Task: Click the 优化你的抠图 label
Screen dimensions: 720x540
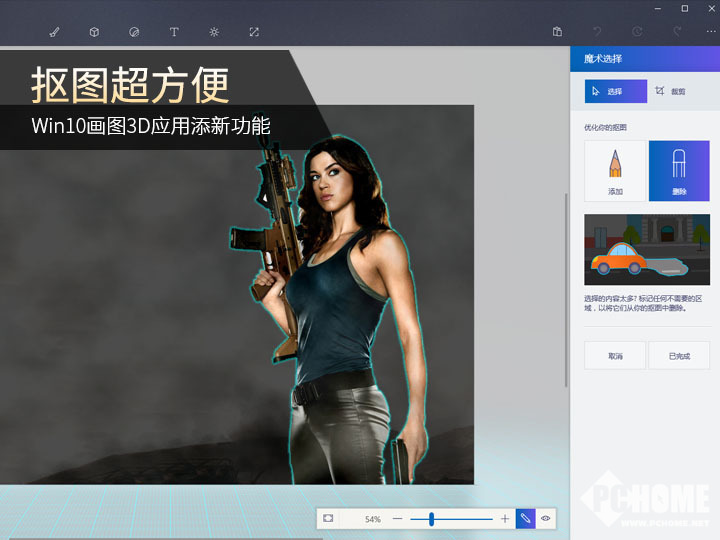Action: pos(605,128)
